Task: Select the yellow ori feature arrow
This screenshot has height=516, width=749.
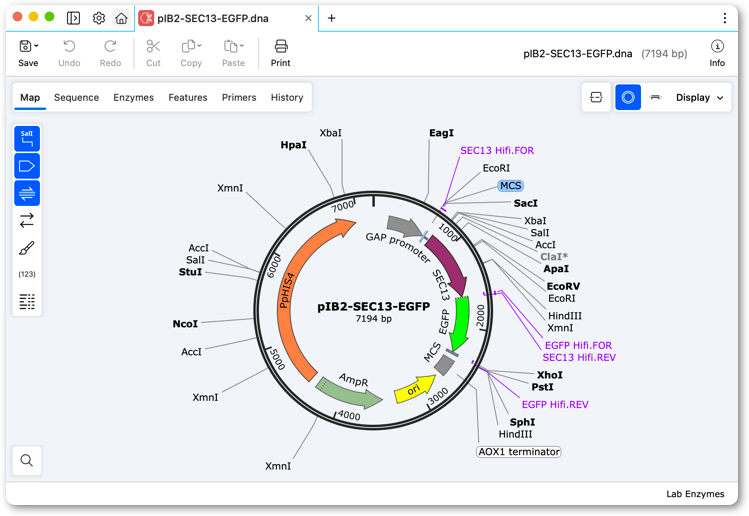Action: tap(414, 388)
